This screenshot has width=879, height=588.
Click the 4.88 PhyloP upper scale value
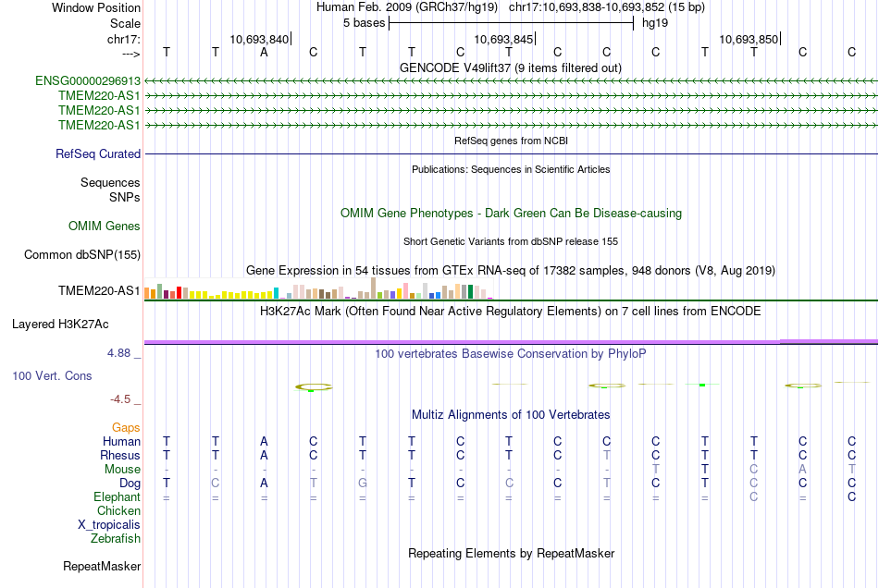tap(118, 353)
